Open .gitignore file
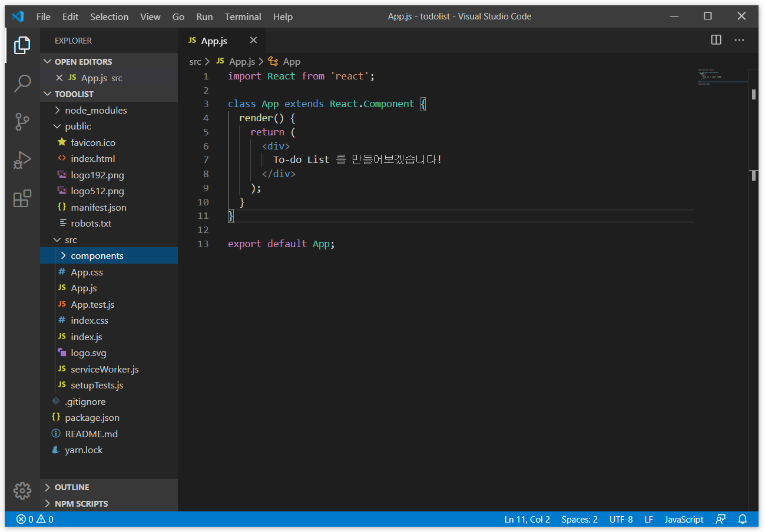This screenshot has height=532, width=765. pos(109,401)
